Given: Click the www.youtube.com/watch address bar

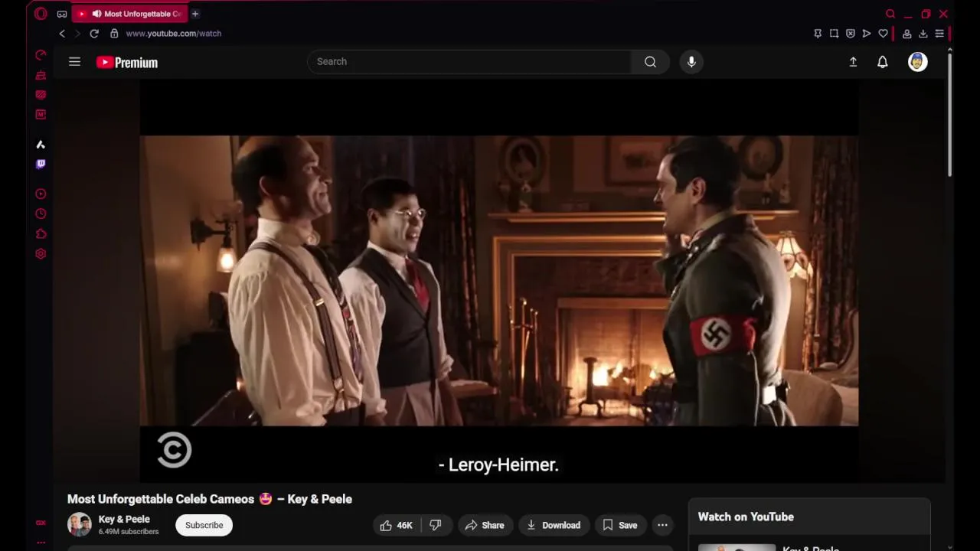Looking at the screenshot, I should 173,34.
